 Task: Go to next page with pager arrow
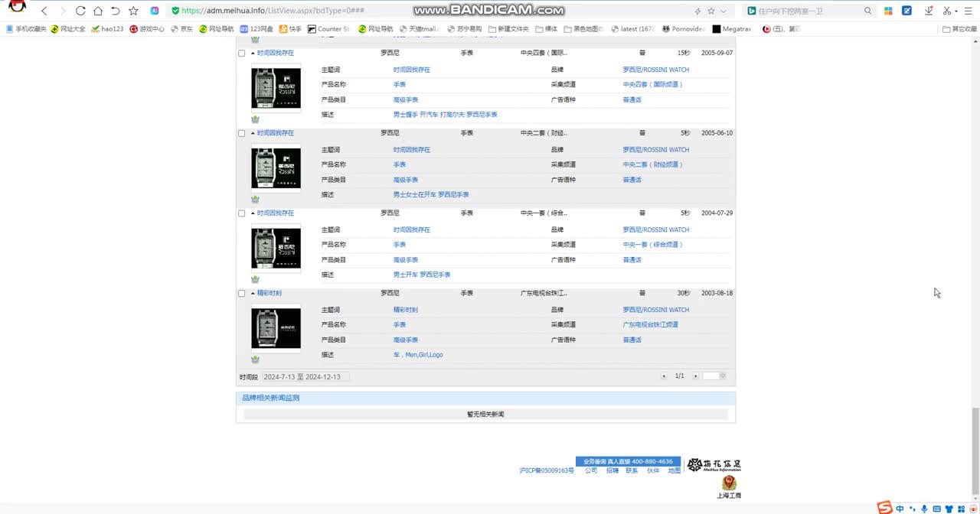(x=695, y=376)
